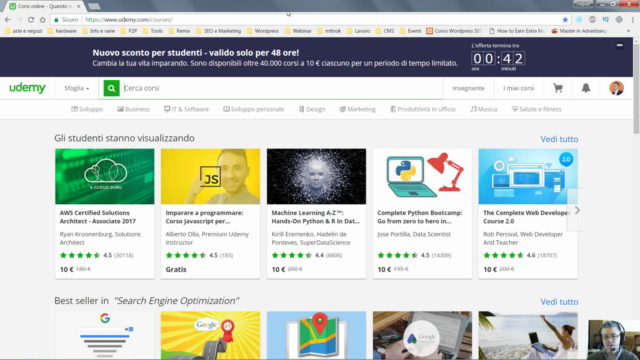Open the Google AdWords course thumbnail

[x=422, y=335]
